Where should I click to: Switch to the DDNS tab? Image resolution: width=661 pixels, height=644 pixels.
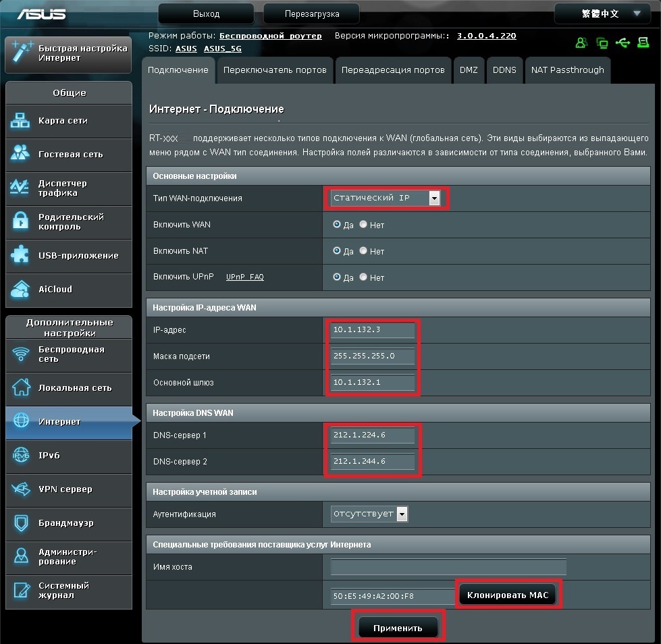pos(504,70)
